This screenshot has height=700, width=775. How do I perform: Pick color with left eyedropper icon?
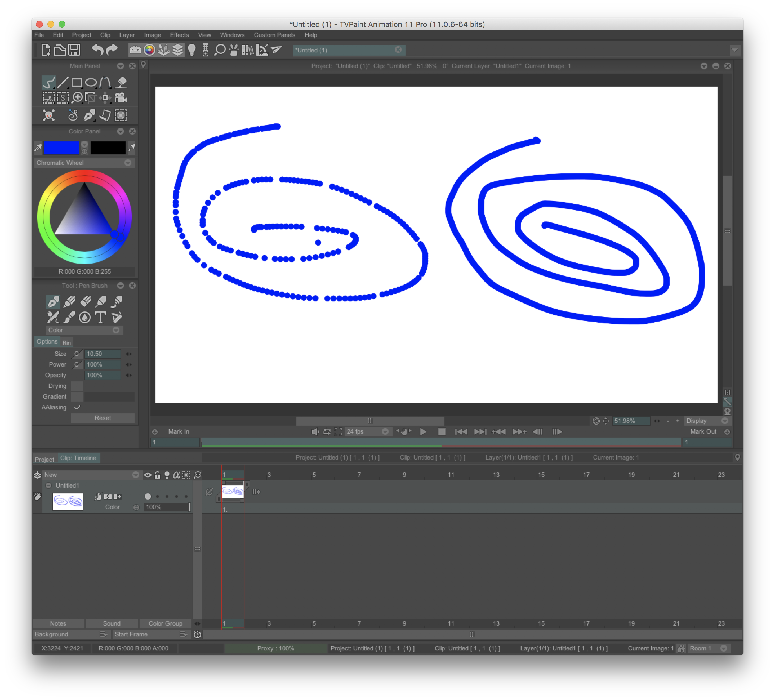pyautogui.click(x=38, y=148)
